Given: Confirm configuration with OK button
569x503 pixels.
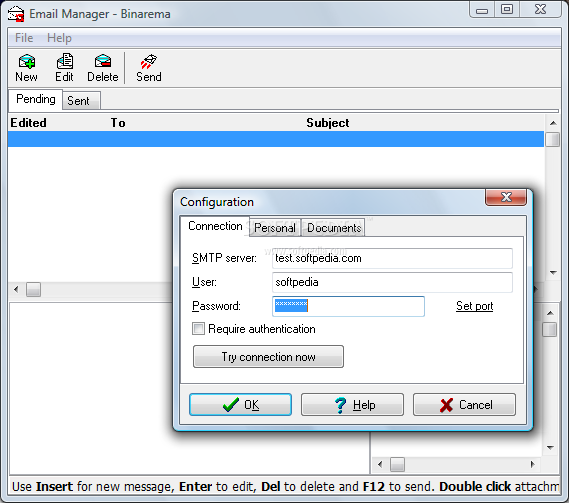Looking at the screenshot, I should pyautogui.click(x=240, y=405).
